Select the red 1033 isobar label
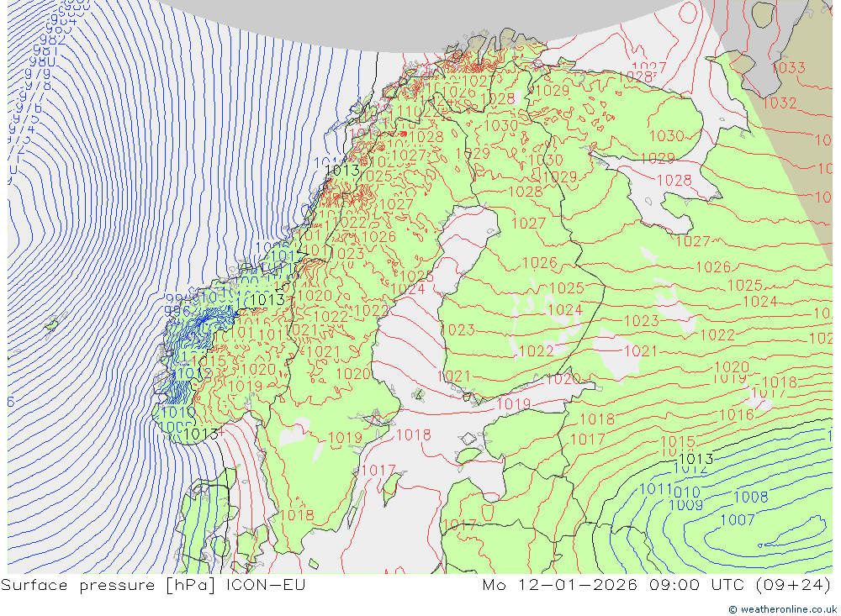Image resolution: width=841 pixels, height=616 pixels. pyautogui.click(x=789, y=67)
